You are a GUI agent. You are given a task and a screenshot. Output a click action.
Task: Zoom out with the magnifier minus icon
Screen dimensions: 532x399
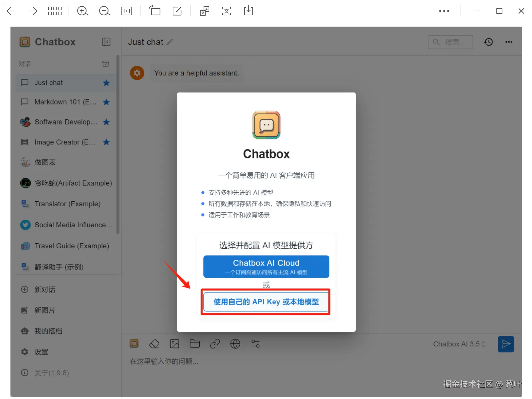(x=104, y=11)
